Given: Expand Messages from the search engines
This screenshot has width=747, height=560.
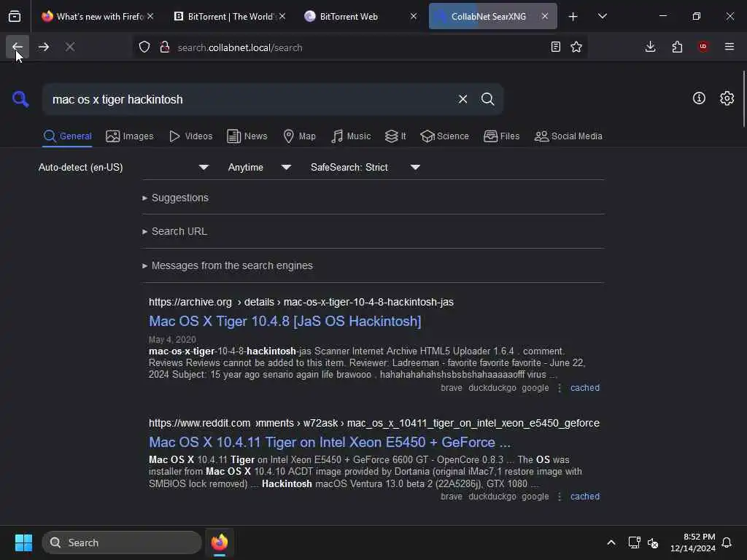Looking at the screenshot, I should (228, 265).
